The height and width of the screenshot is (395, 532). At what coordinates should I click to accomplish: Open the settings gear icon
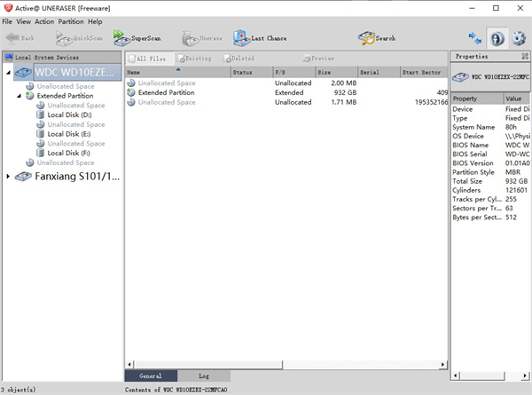coord(519,38)
